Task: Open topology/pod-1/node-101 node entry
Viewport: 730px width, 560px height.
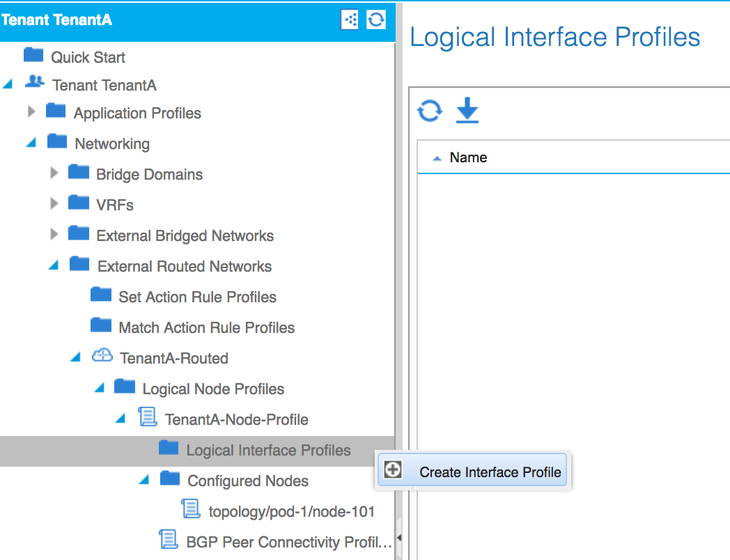Action: 292,511
